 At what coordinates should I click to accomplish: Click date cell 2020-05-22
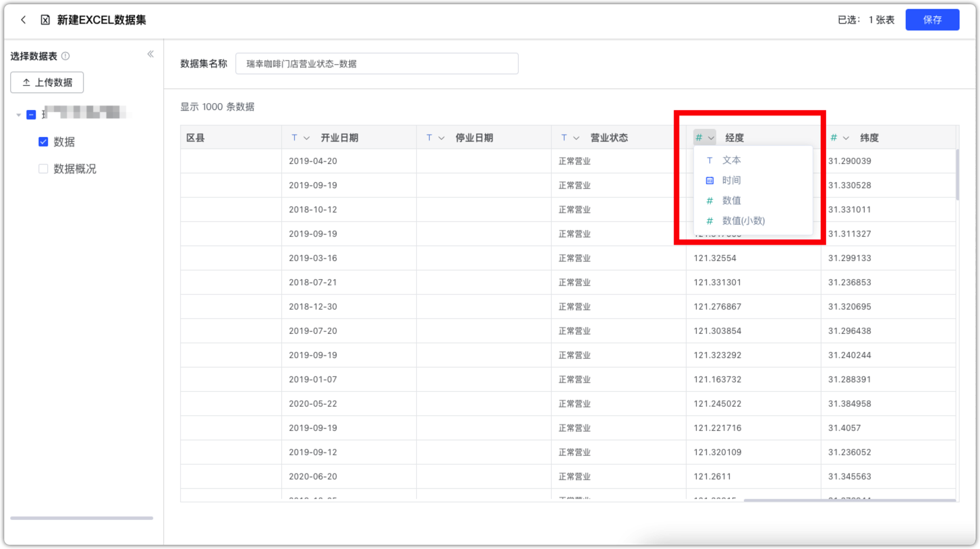[x=349, y=404]
